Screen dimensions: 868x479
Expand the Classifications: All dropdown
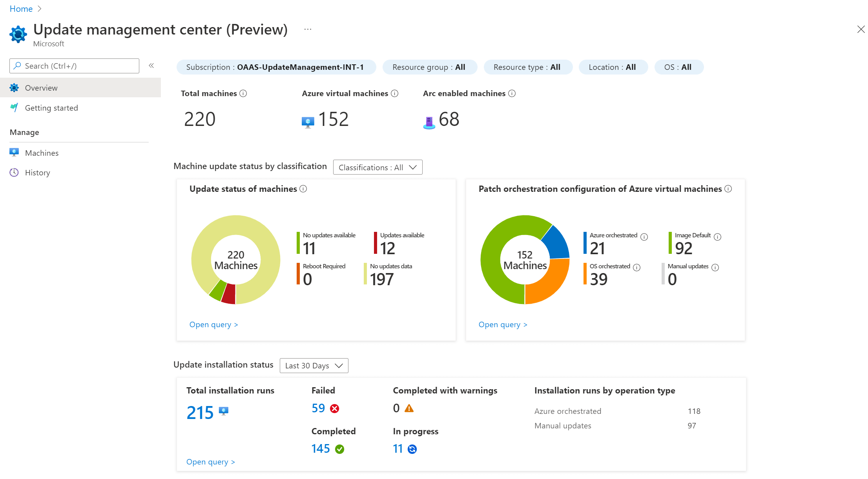click(377, 168)
